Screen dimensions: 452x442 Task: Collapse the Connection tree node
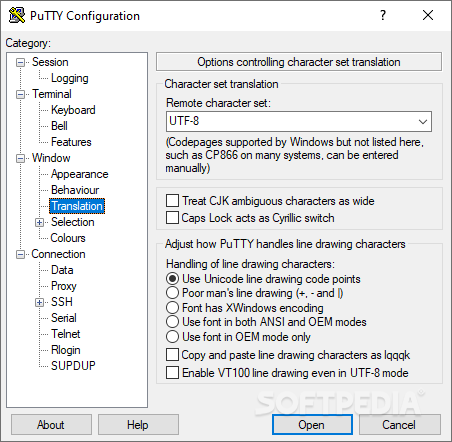[21, 254]
